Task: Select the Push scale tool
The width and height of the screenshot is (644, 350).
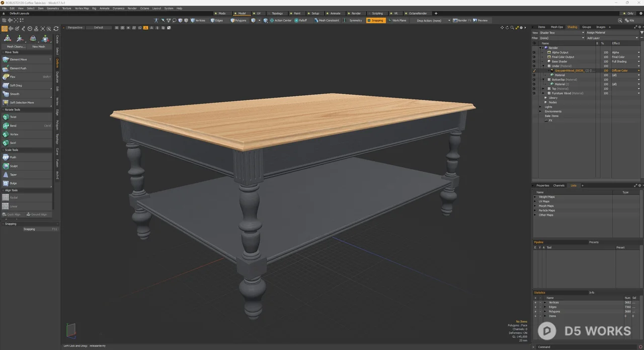Action: [27, 157]
